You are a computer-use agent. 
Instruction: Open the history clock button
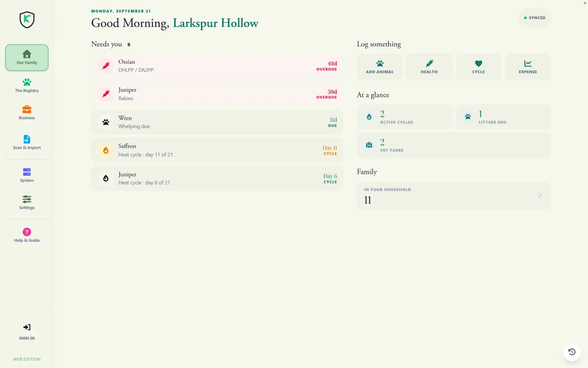tap(572, 352)
